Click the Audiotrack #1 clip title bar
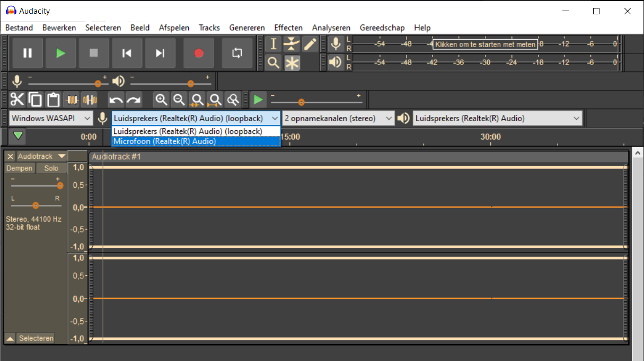644x361 pixels. point(359,157)
